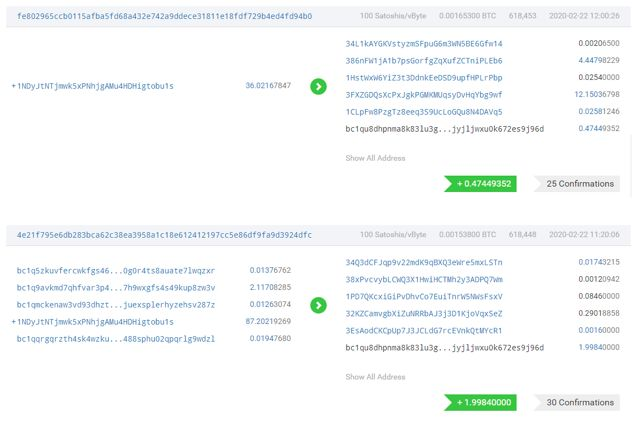The width and height of the screenshot is (637, 427).
Task: Click 100 Satoshis/vByte in first transaction header
Action: [393, 16]
